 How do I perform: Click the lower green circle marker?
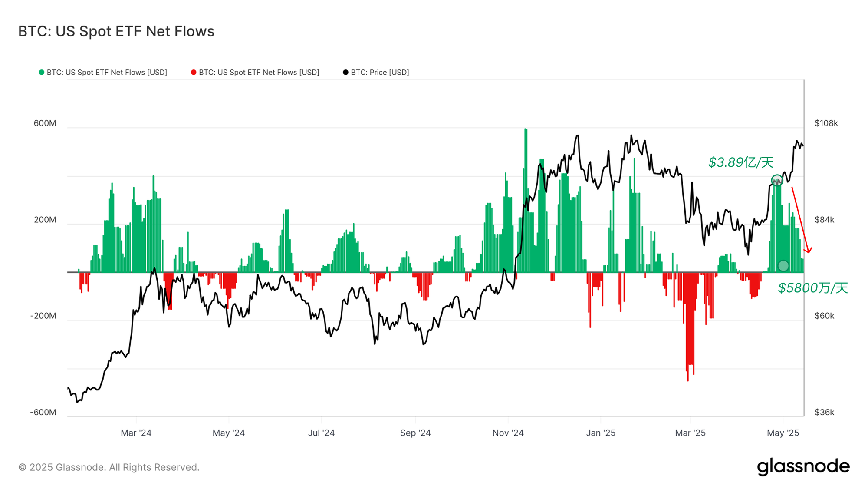click(x=783, y=266)
